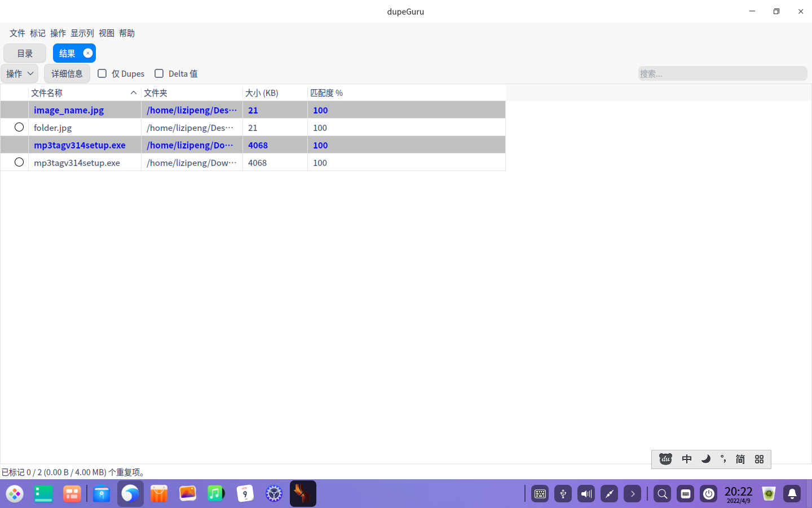Click the 已标记 0 / 2 status bar text
Viewport: 812px width, 508px height.
coord(74,472)
